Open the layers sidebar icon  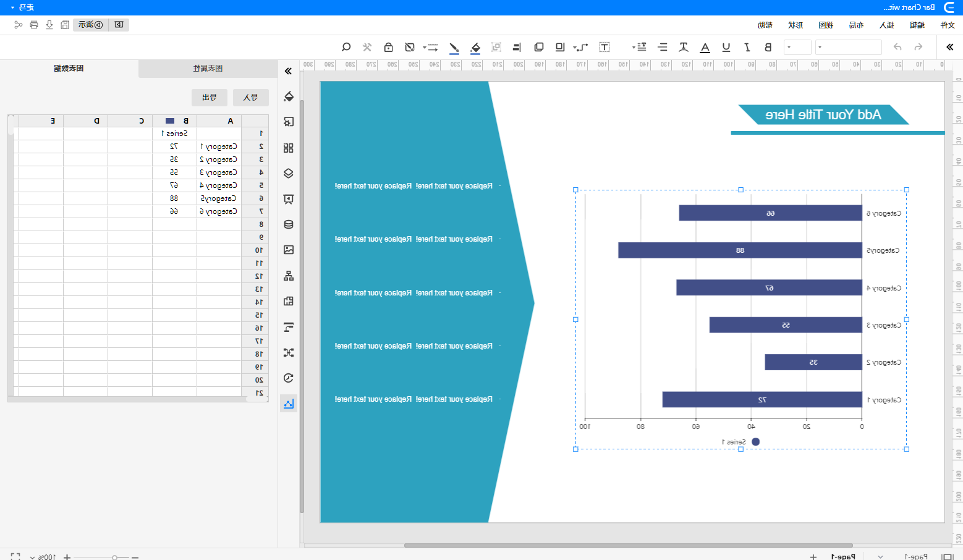coord(289,173)
